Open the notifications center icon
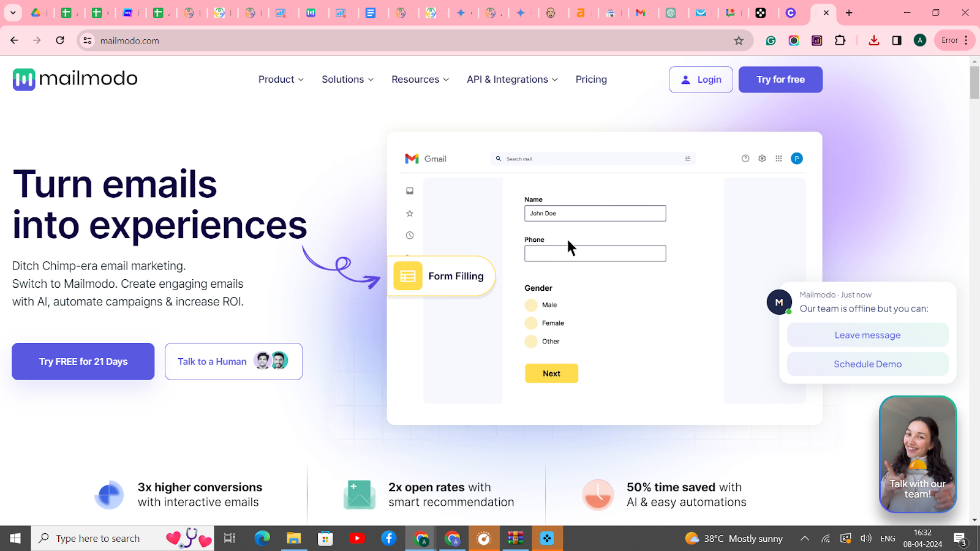 (x=960, y=539)
